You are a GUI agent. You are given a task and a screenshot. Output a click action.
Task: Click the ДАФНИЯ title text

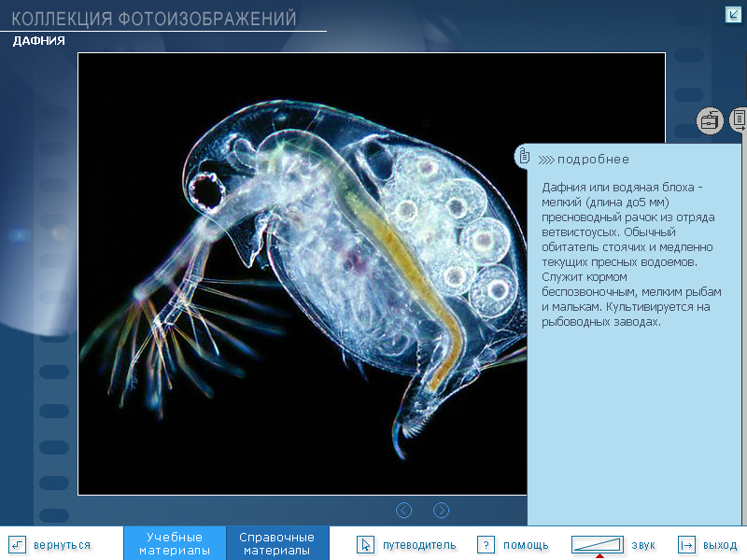coord(38,41)
